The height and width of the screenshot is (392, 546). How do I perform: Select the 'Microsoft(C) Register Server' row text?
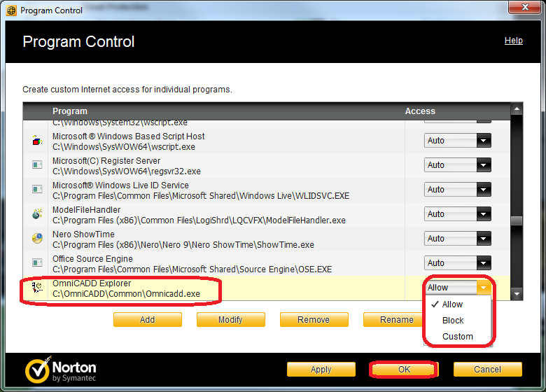(x=106, y=161)
